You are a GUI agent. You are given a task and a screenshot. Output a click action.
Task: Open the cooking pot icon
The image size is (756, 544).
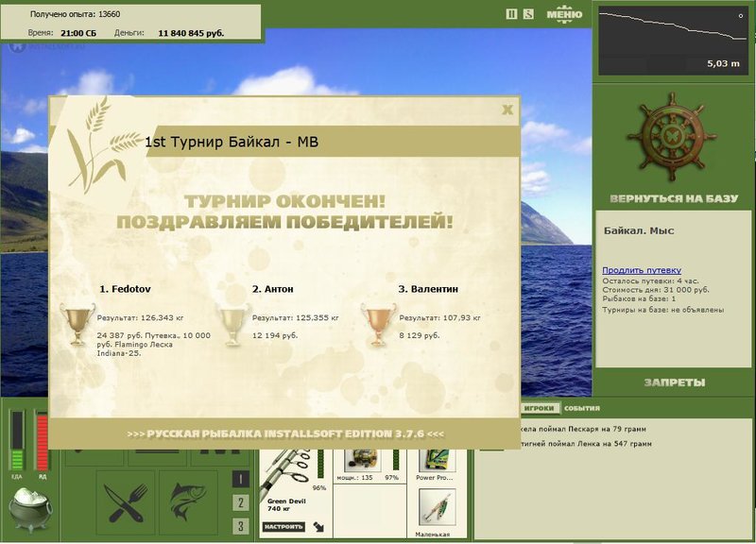point(30,509)
